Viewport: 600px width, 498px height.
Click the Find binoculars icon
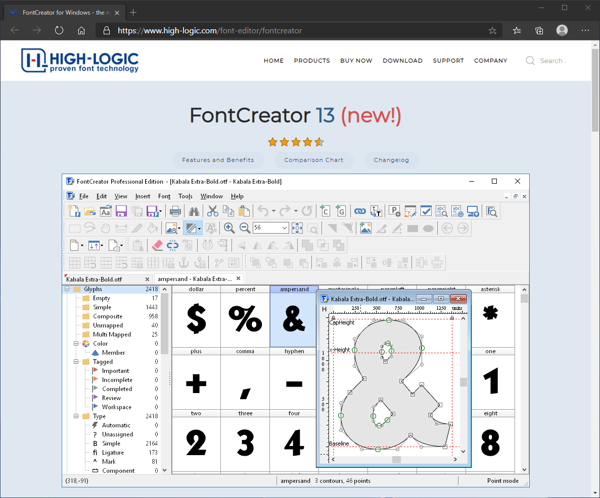pyautogui.click(x=194, y=211)
